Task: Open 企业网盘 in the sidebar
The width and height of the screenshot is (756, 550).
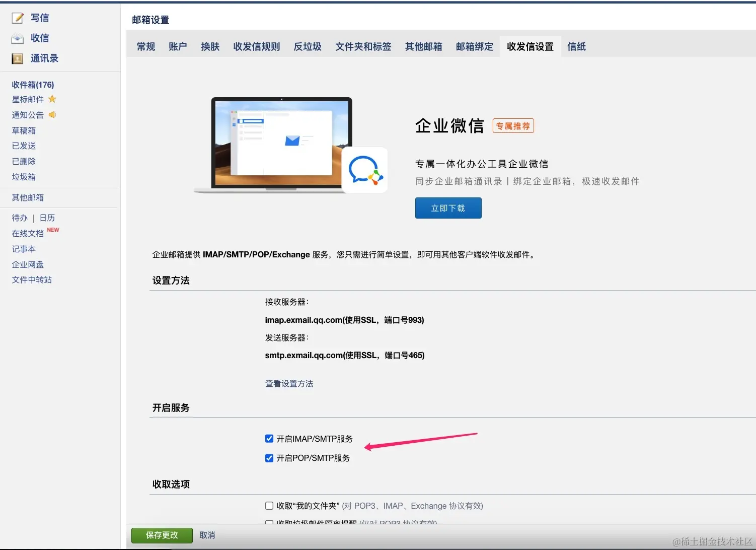Action: point(28,264)
